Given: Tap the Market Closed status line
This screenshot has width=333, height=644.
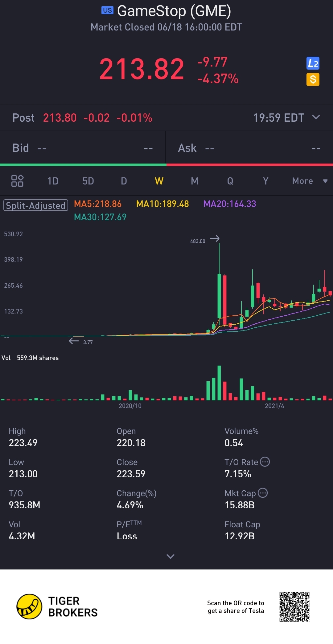Looking at the screenshot, I should (166, 27).
